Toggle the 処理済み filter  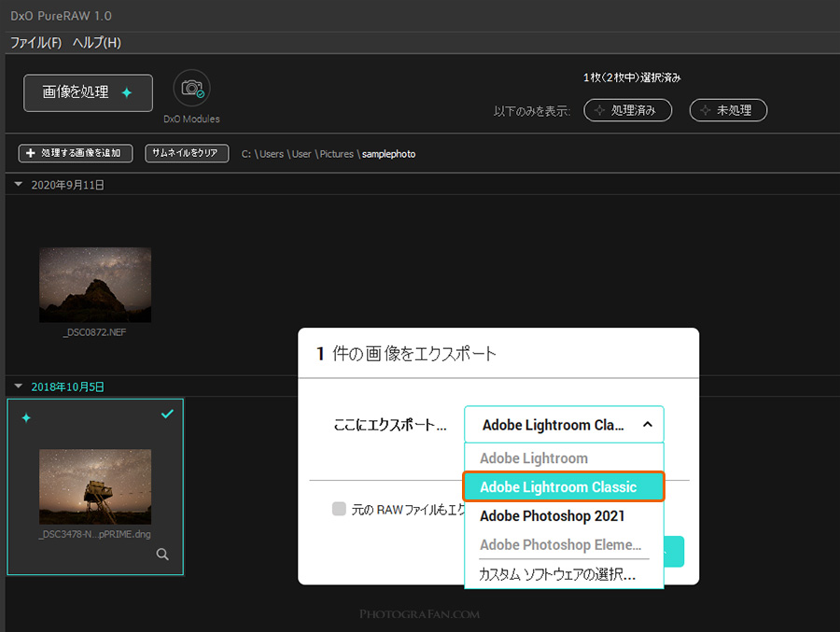(628, 110)
